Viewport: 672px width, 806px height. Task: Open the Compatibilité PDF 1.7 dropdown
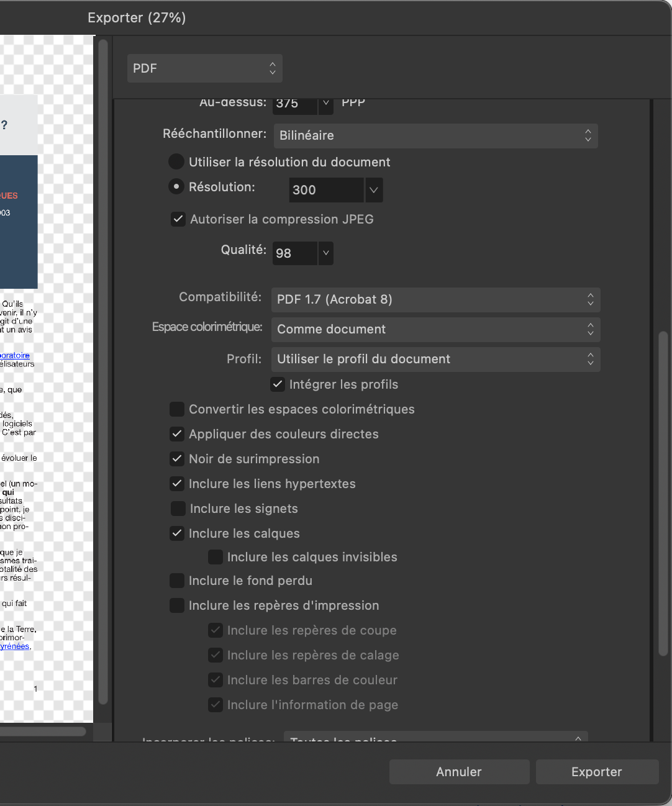click(x=435, y=299)
